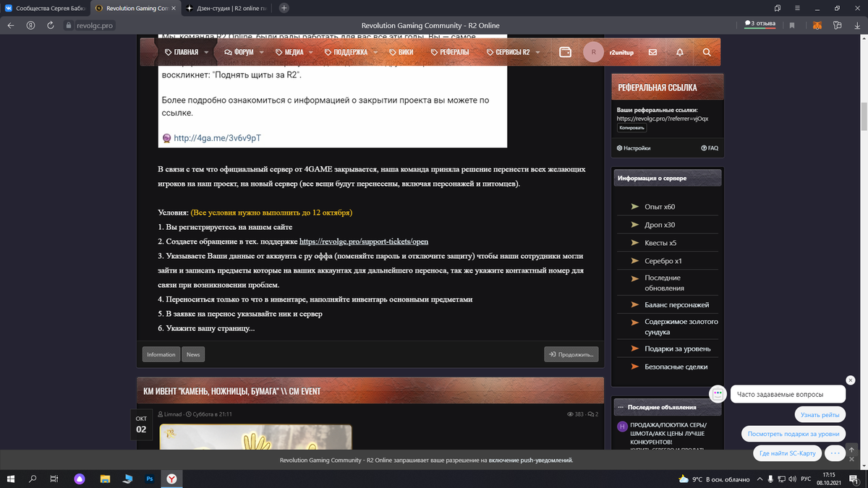Open notifications bell in site navbar

tap(679, 52)
